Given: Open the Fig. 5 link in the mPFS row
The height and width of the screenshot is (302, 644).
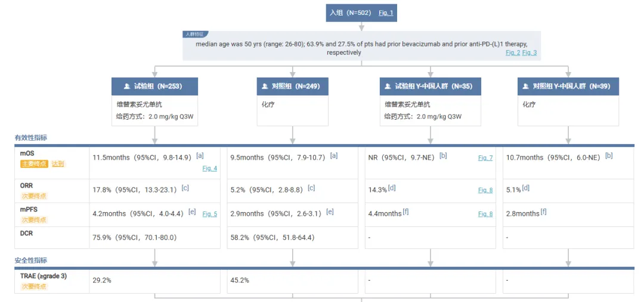Looking at the screenshot, I should pyautogui.click(x=209, y=214).
